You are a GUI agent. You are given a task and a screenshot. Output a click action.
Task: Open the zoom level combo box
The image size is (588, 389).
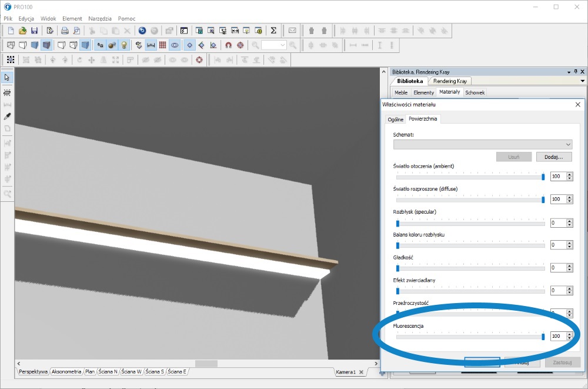coord(273,45)
